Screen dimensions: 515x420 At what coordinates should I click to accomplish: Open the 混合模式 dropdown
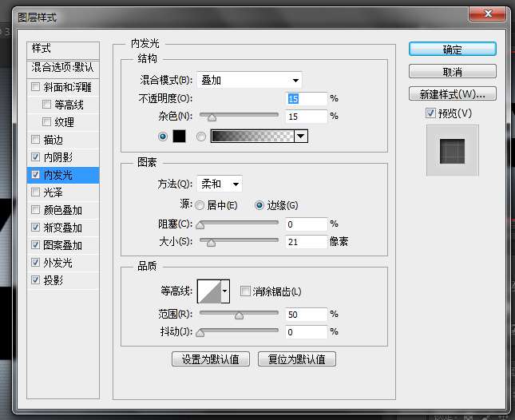[x=249, y=80]
